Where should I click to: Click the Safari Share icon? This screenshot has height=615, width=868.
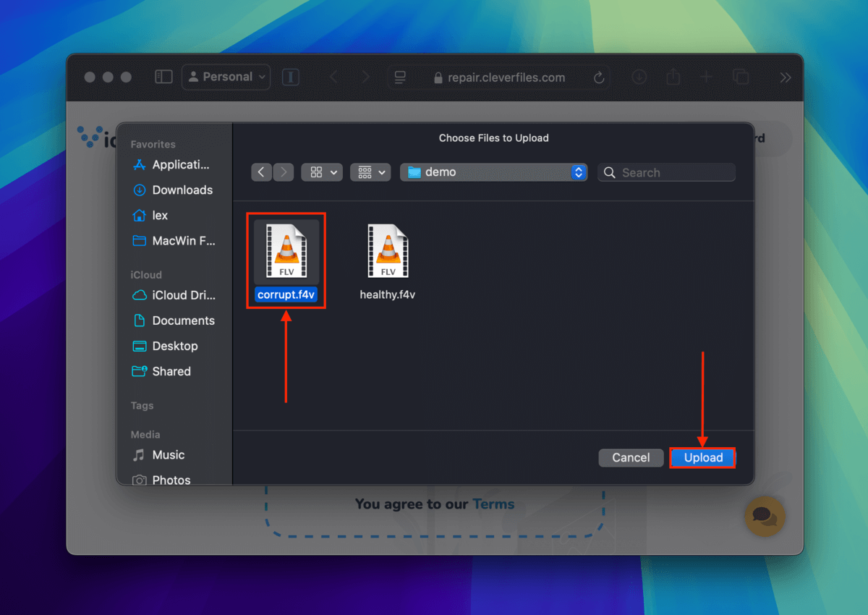coord(673,77)
